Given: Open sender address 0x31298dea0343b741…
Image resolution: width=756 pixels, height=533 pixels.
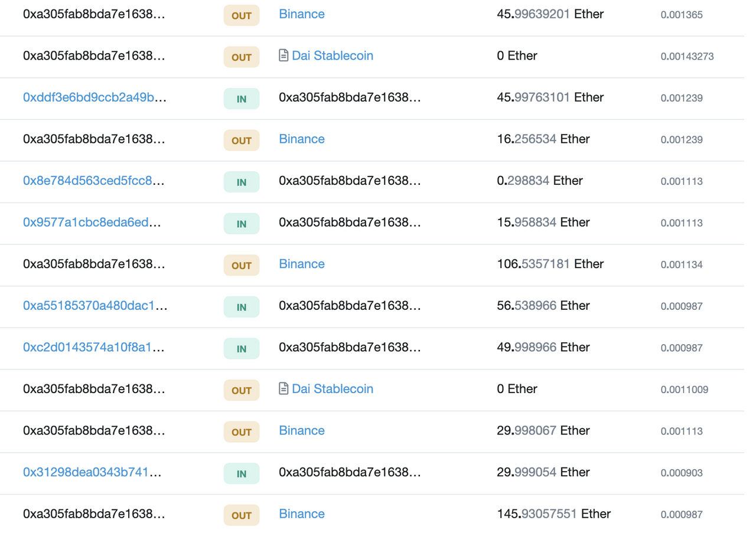Looking at the screenshot, I should [x=92, y=472].
